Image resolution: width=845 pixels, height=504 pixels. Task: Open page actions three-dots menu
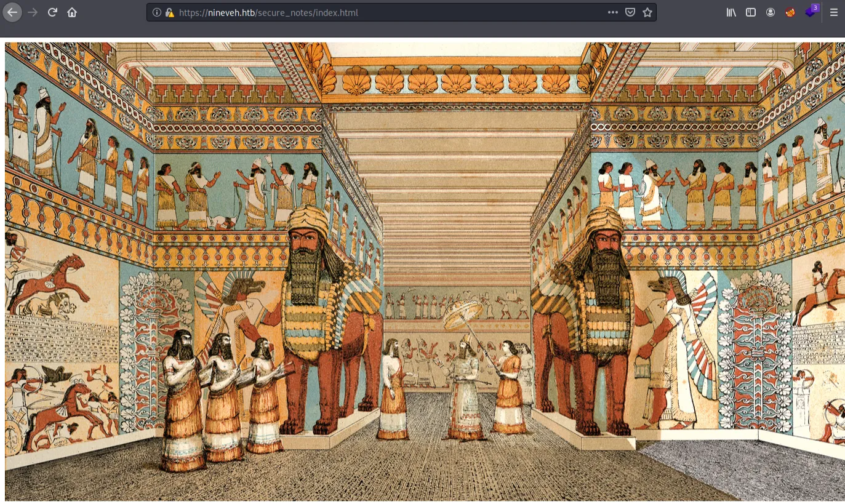(x=613, y=12)
